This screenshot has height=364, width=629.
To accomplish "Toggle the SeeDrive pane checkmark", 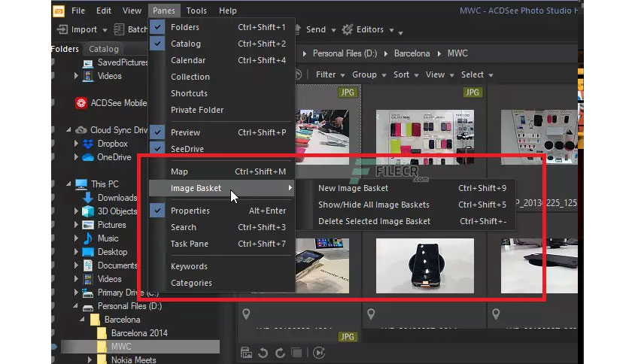I will [x=158, y=149].
